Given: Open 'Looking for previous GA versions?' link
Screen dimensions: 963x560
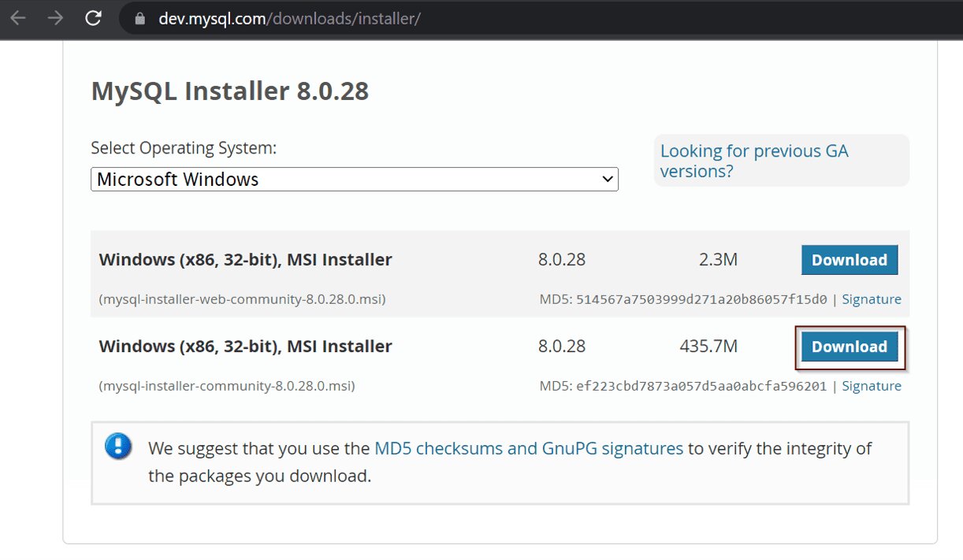Looking at the screenshot, I should (753, 161).
